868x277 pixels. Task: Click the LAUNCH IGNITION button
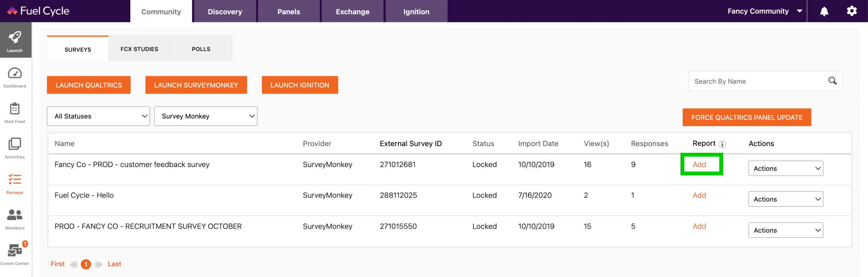(x=299, y=85)
